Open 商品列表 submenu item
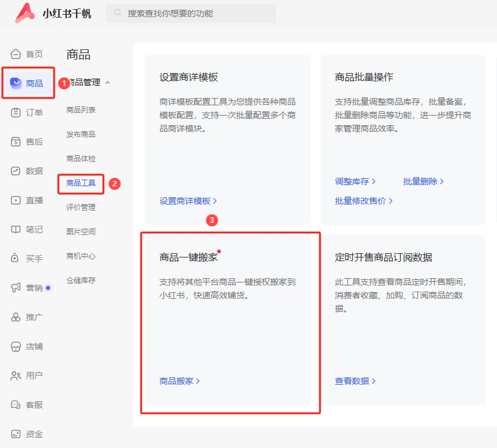 point(81,110)
